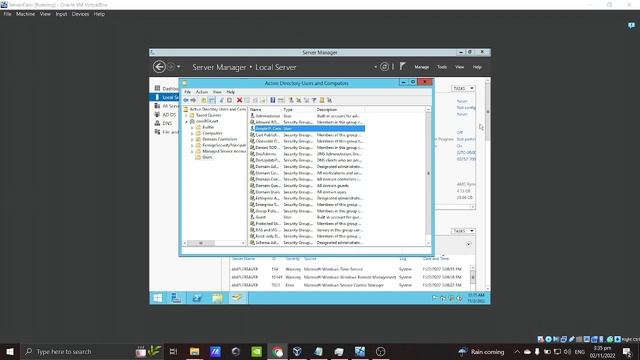The width and height of the screenshot is (640, 360).
Task: Open File menu in Active Directory window
Action: 187,92
